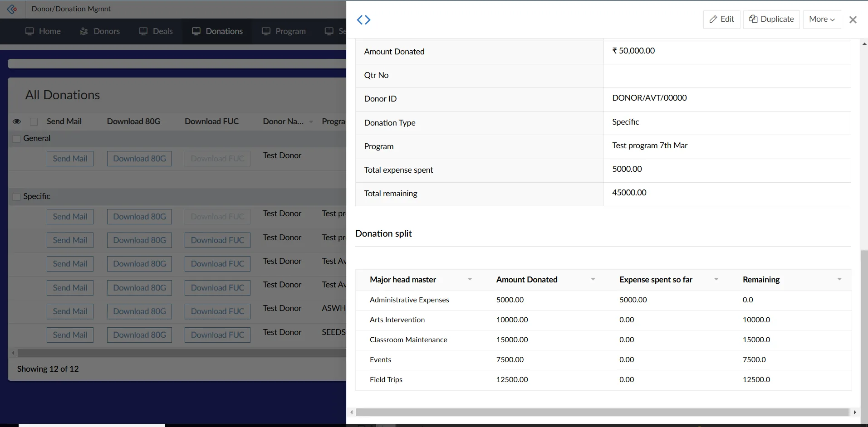Click the detail panel horizontal scrollbar
Viewport: 868px width, 427px height.
603,412
